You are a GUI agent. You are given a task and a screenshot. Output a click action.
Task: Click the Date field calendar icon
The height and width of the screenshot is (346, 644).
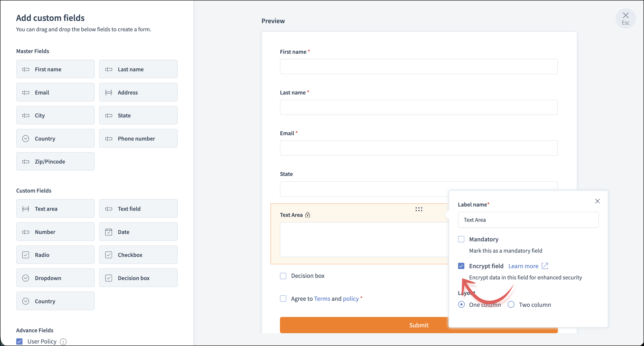tap(109, 232)
